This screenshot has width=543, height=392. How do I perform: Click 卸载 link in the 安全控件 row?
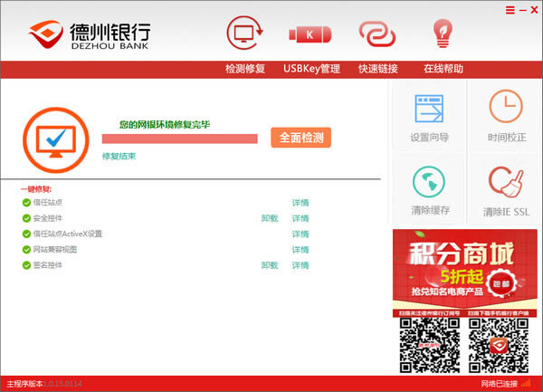269,218
